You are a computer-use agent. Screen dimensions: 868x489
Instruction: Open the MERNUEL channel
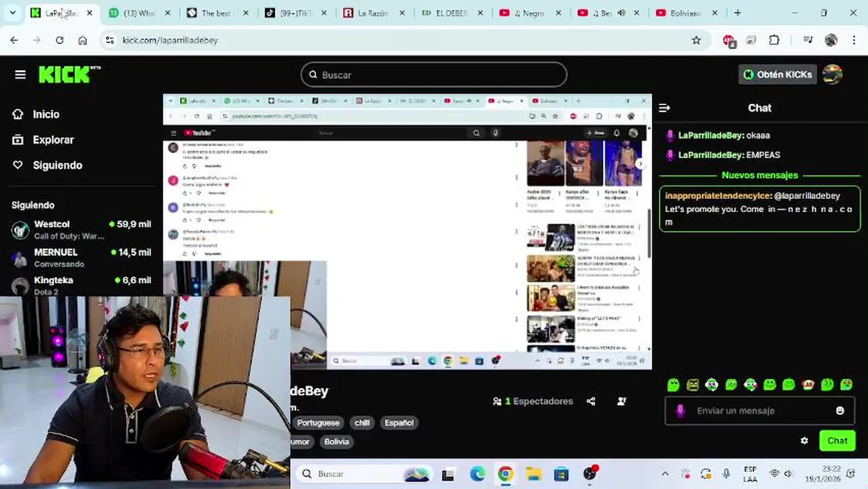tap(81, 257)
